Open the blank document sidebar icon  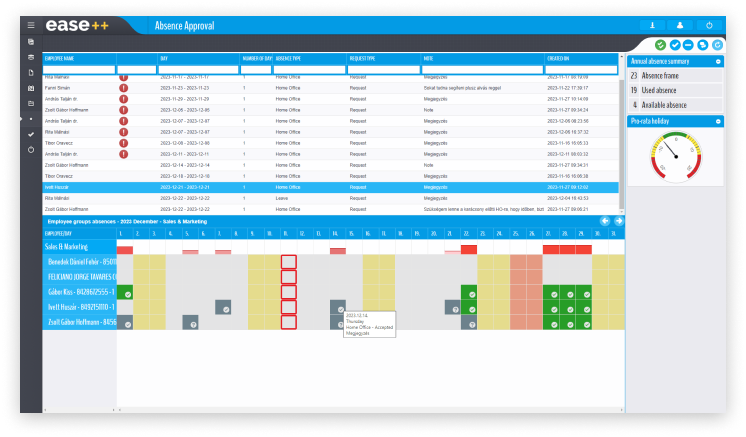tap(31, 73)
